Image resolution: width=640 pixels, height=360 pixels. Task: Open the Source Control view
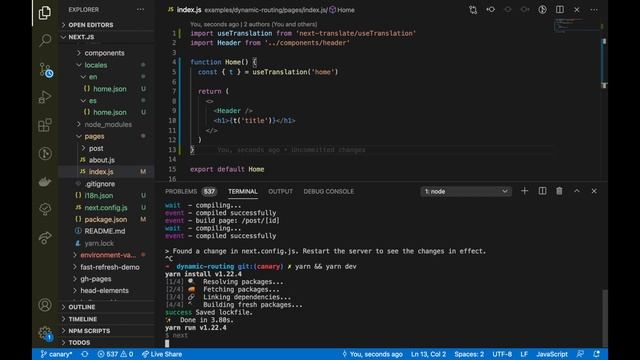46,70
